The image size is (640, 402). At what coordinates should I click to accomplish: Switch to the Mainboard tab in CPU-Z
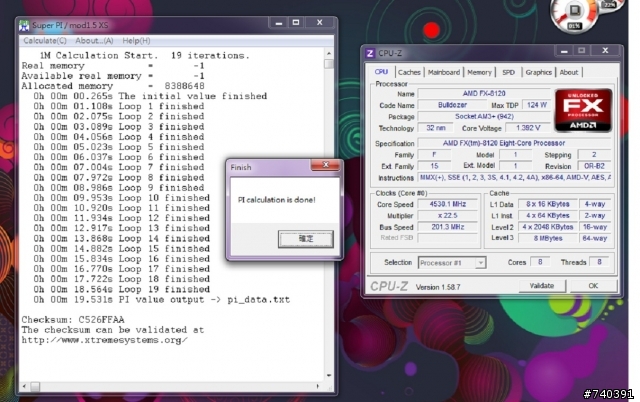pyautogui.click(x=444, y=72)
